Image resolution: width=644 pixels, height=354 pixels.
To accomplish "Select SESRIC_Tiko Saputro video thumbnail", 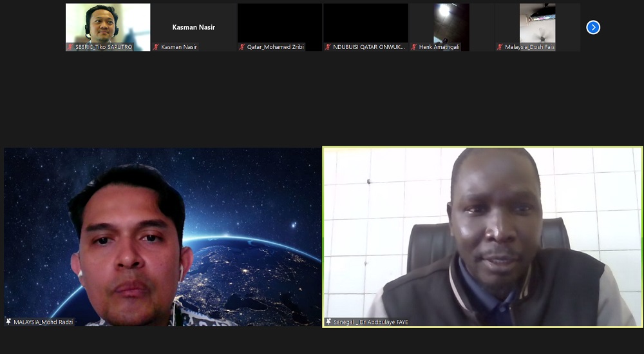I will coord(108,23).
